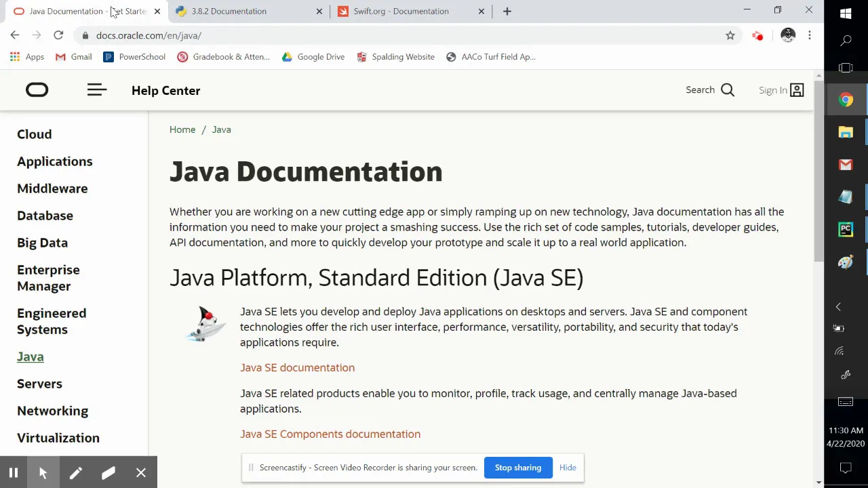Open Virtualization in sidebar
Image resolution: width=868 pixels, height=488 pixels.
(x=58, y=438)
